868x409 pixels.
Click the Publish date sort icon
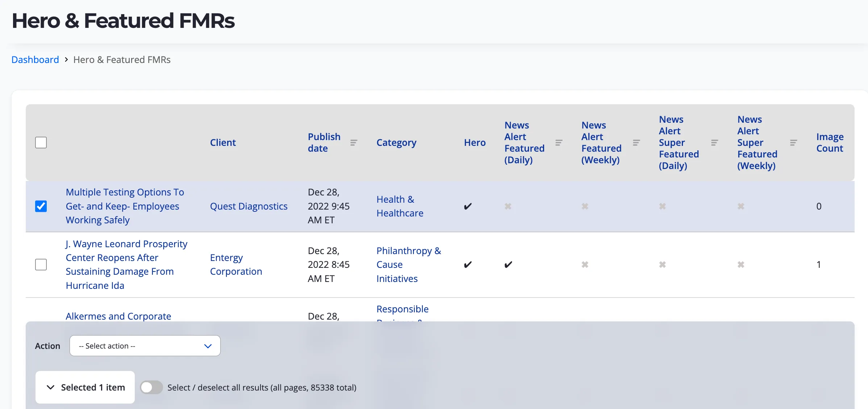pos(354,143)
